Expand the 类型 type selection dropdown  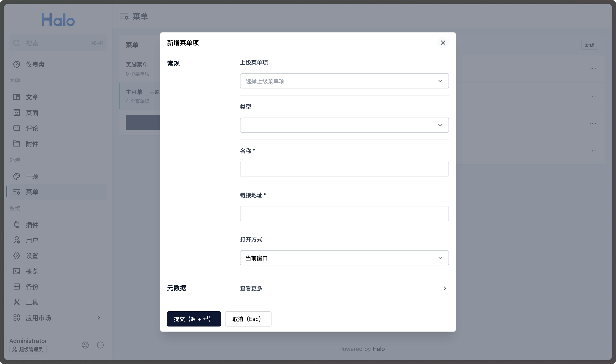click(344, 125)
